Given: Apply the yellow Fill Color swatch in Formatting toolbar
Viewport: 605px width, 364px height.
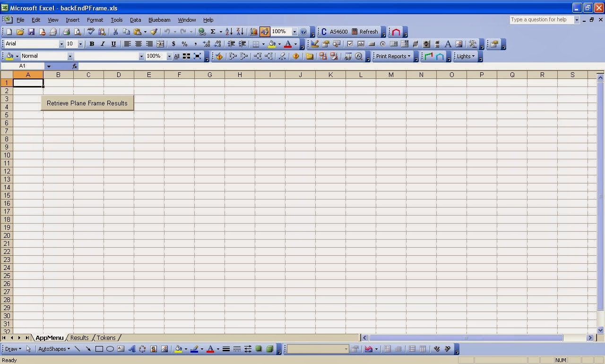Looking at the screenshot, I should (272, 44).
